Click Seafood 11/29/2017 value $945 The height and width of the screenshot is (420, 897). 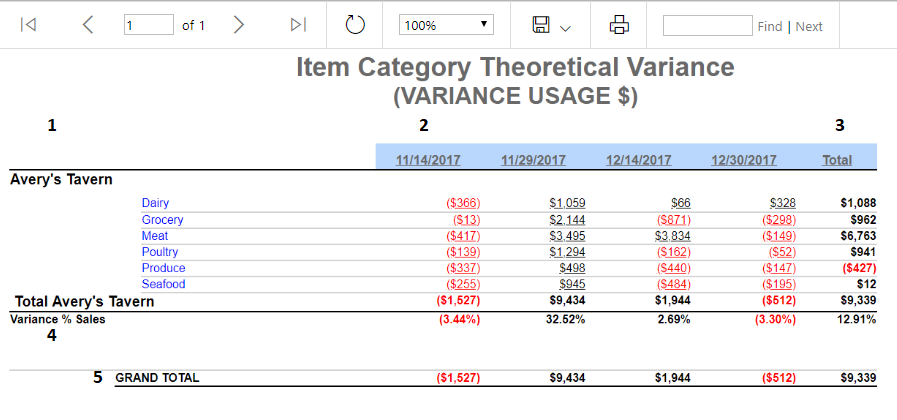[x=572, y=284]
